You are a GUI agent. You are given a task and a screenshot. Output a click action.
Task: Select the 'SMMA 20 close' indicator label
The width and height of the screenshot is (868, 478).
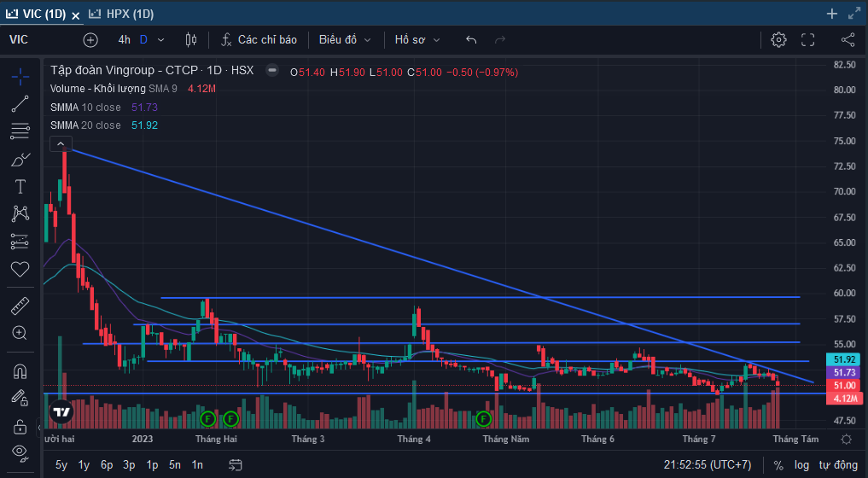(85, 125)
